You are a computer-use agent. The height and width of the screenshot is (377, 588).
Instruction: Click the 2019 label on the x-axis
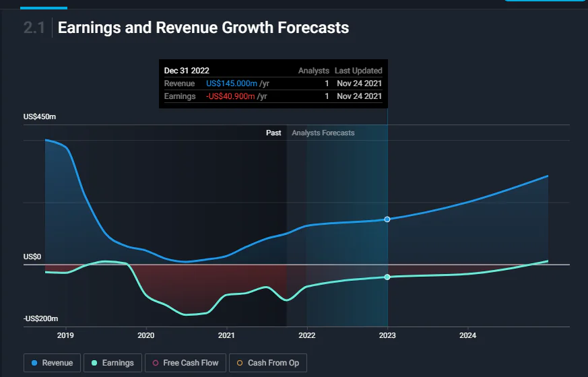coord(65,335)
